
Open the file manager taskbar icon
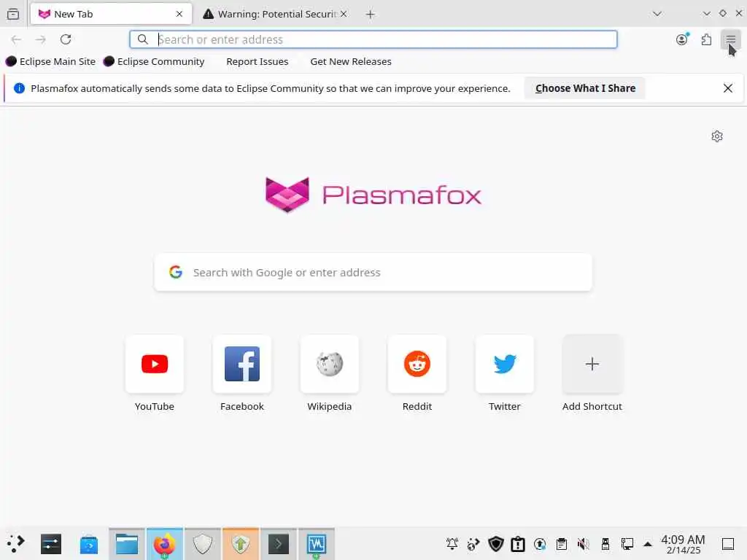127,544
